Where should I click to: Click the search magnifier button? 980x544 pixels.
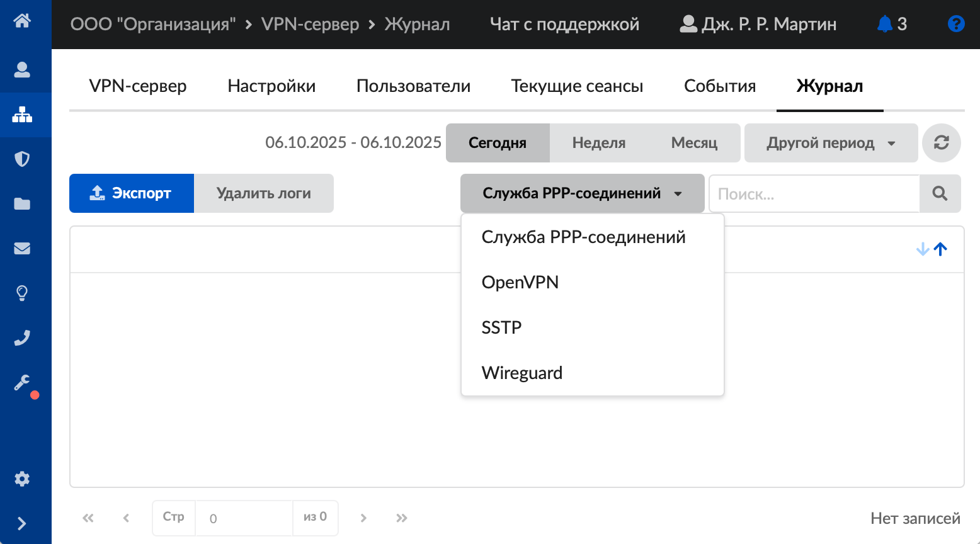(940, 193)
